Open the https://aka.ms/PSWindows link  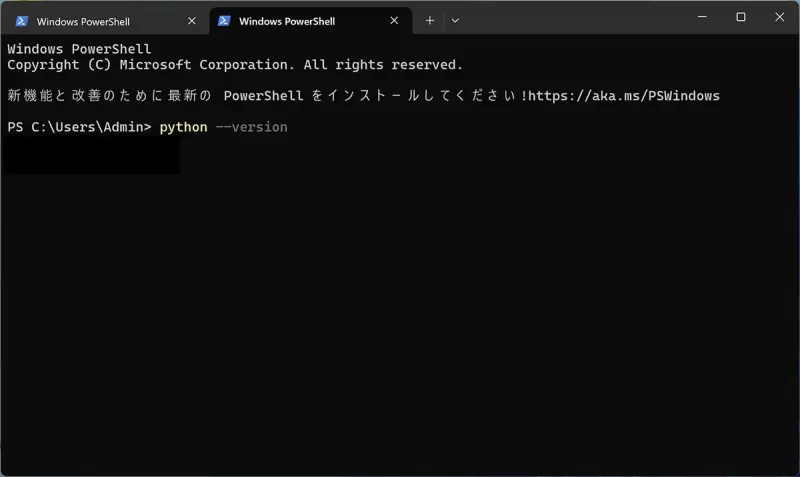click(x=623, y=96)
